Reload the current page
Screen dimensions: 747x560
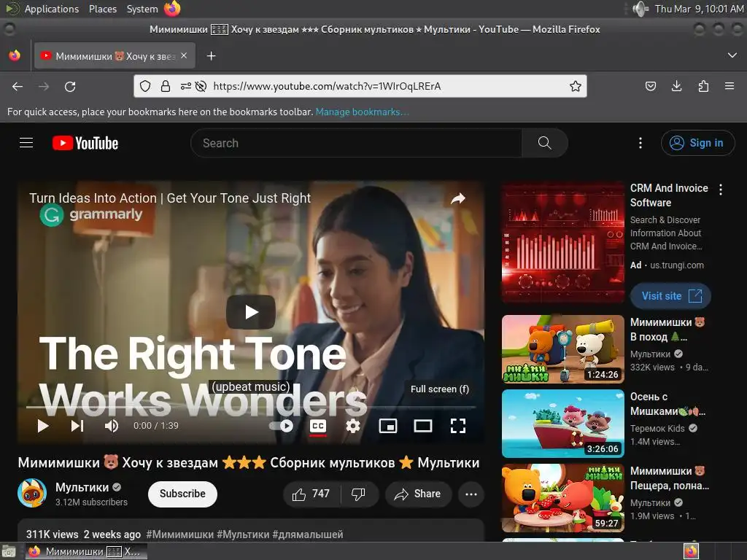(x=70, y=86)
